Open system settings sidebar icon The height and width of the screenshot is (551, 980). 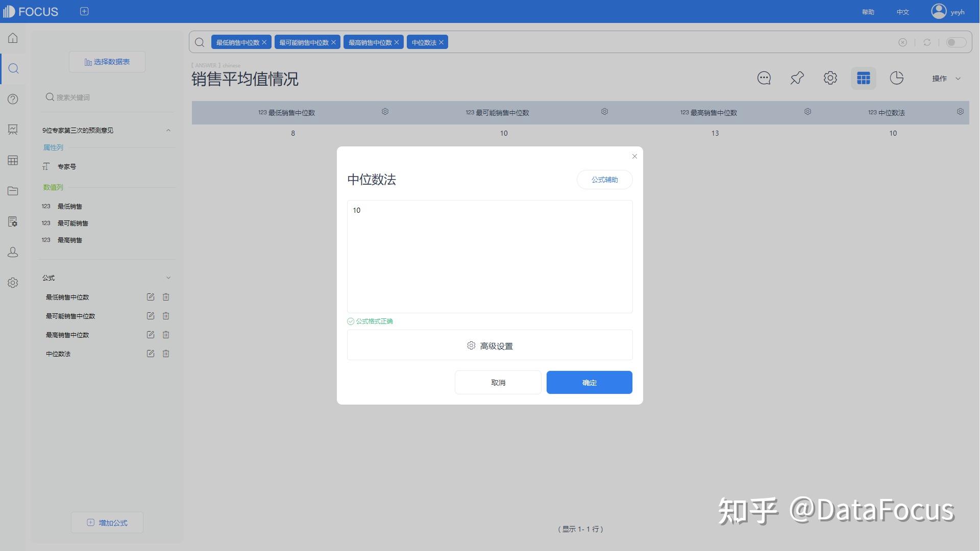[x=13, y=283]
